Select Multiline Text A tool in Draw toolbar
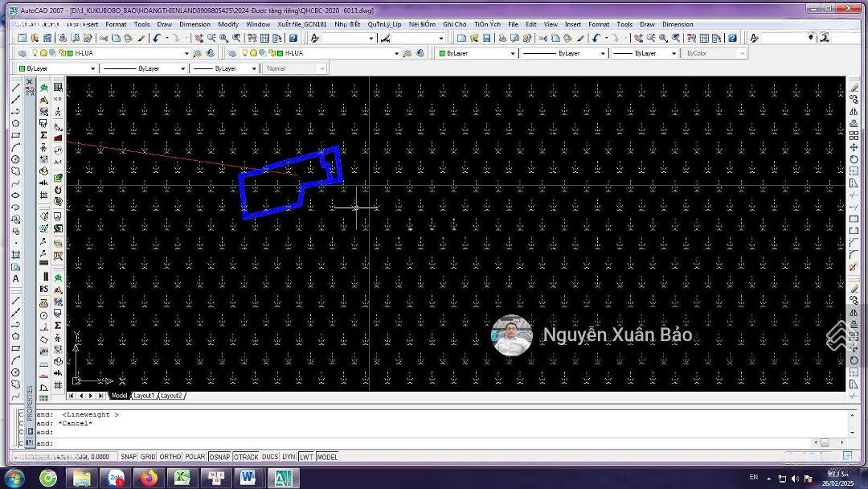 point(16,279)
